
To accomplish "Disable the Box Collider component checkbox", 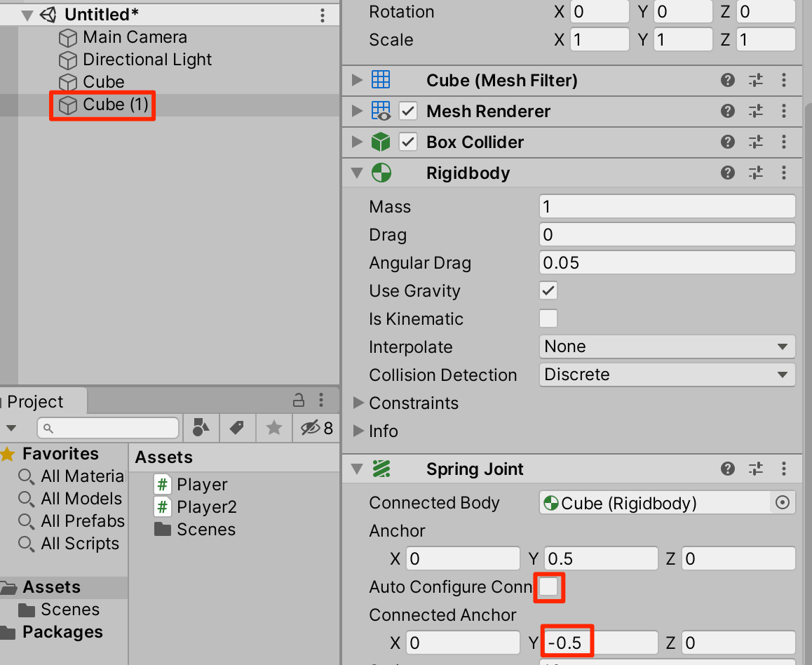I will (408, 142).
